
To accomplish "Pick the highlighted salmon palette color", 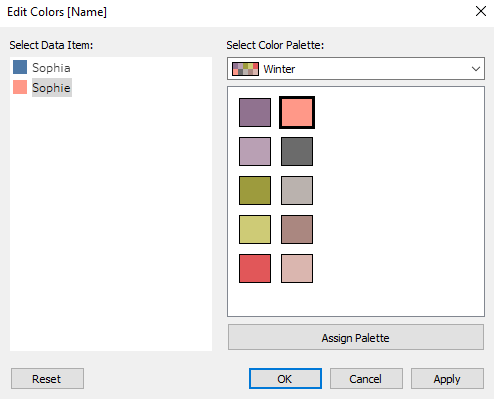I will point(297,112).
